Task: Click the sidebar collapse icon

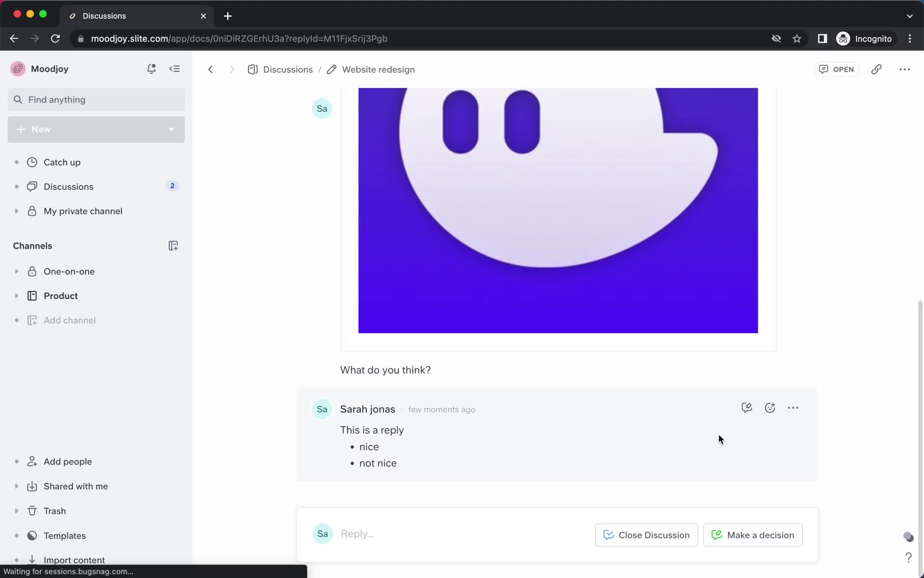Action: click(x=174, y=68)
